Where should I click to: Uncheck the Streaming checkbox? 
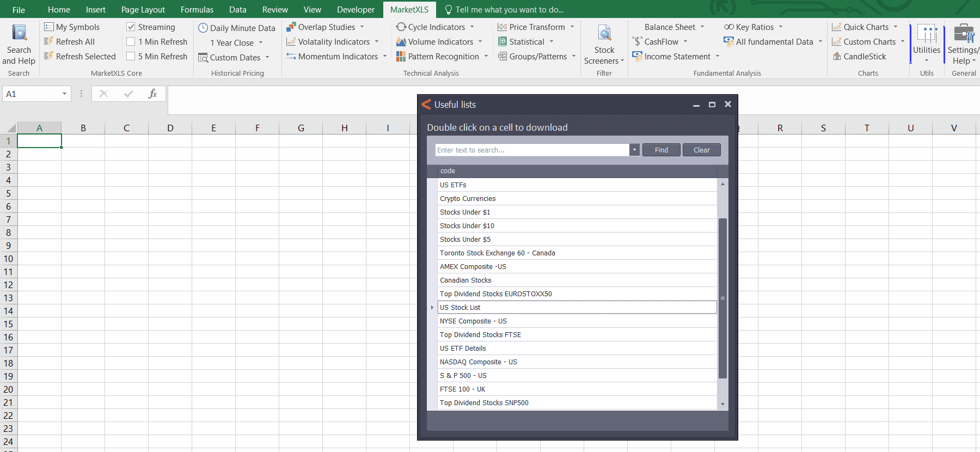tap(131, 27)
